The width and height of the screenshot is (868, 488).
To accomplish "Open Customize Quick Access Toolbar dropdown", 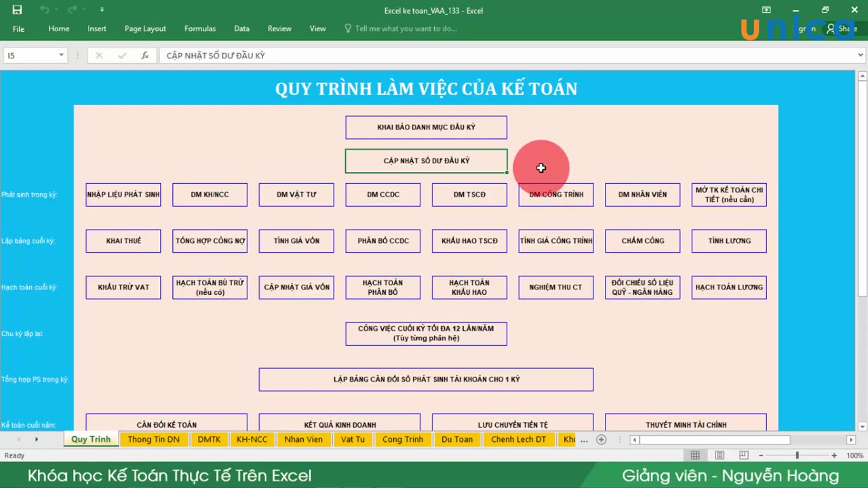I will (x=102, y=10).
